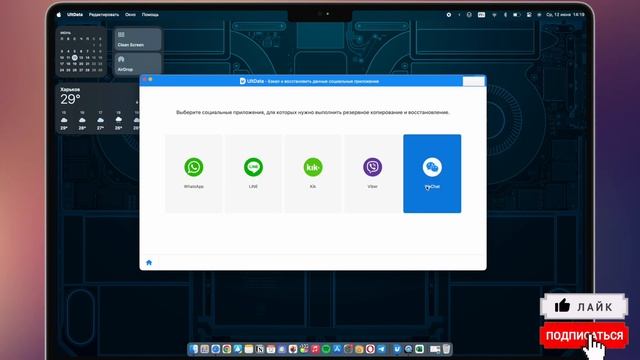Open the highlighted WeChat card
Viewport: 640px width, 360px height.
pos(432,173)
